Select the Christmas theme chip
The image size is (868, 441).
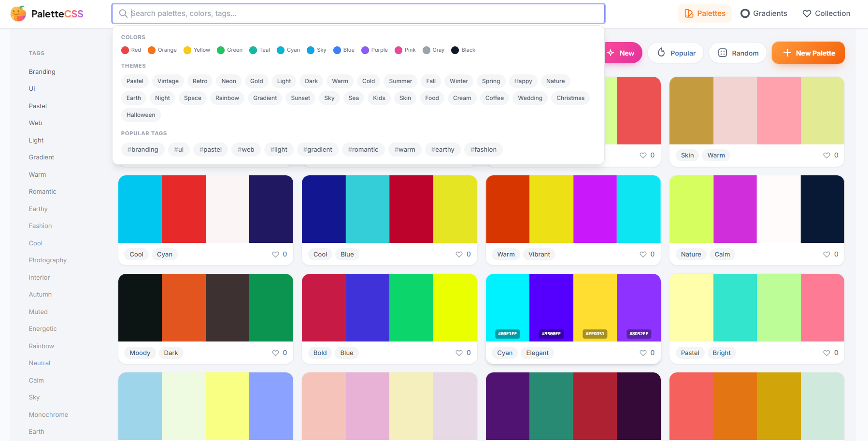tap(570, 98)
